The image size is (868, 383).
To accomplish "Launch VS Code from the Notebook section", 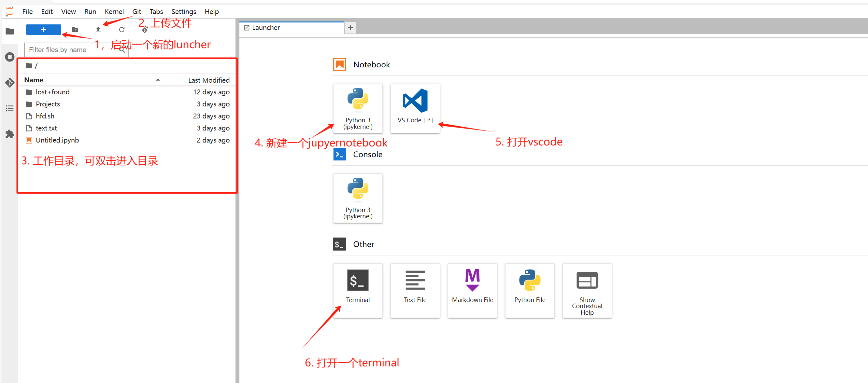I will pyautogui.click(x=415, y=108).
